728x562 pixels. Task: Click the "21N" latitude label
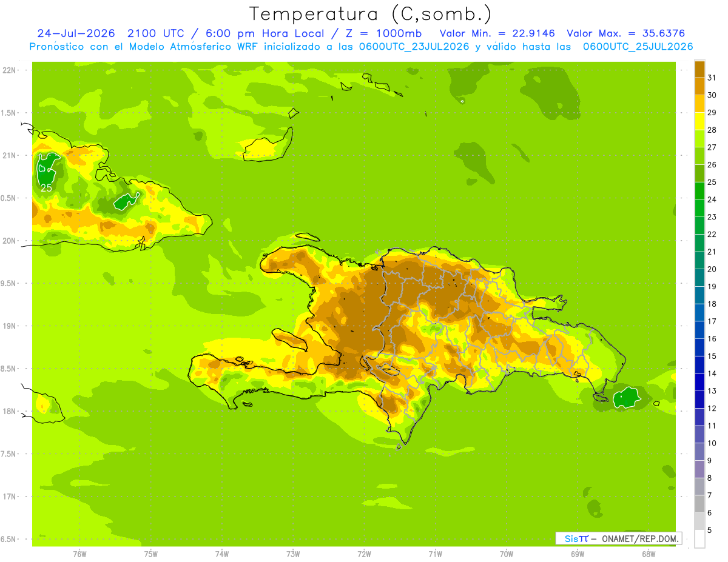pyautogui.click(x=10, y=155)
